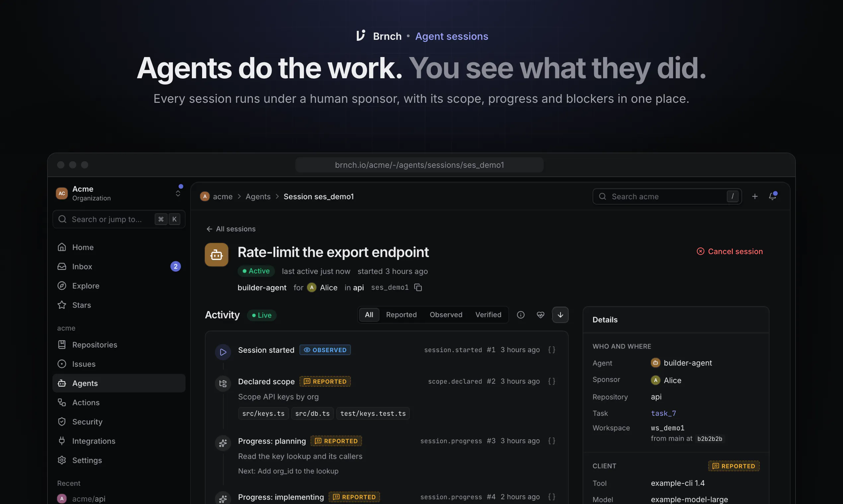Click the session robot avatar icon
Screen dimensions: 843x504
pyautogui.click(x=216, y=254)
